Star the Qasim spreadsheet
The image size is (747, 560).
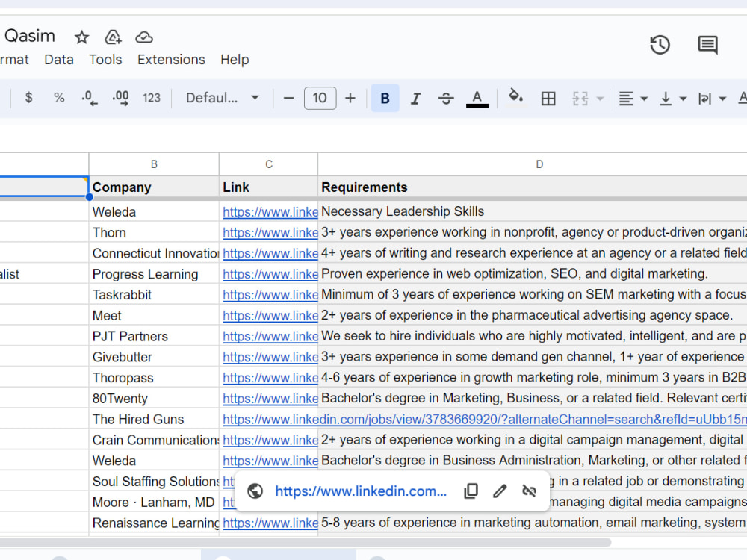click(82, 37)
